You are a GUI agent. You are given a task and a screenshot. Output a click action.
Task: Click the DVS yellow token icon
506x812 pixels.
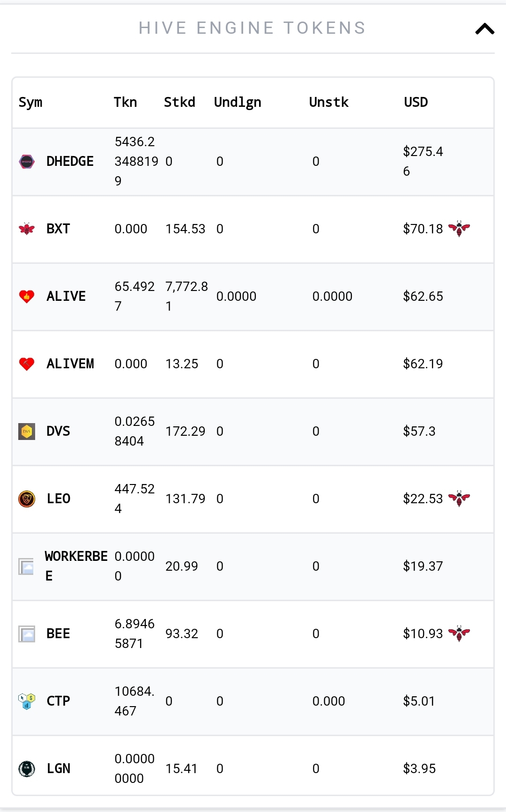point(27,432)
